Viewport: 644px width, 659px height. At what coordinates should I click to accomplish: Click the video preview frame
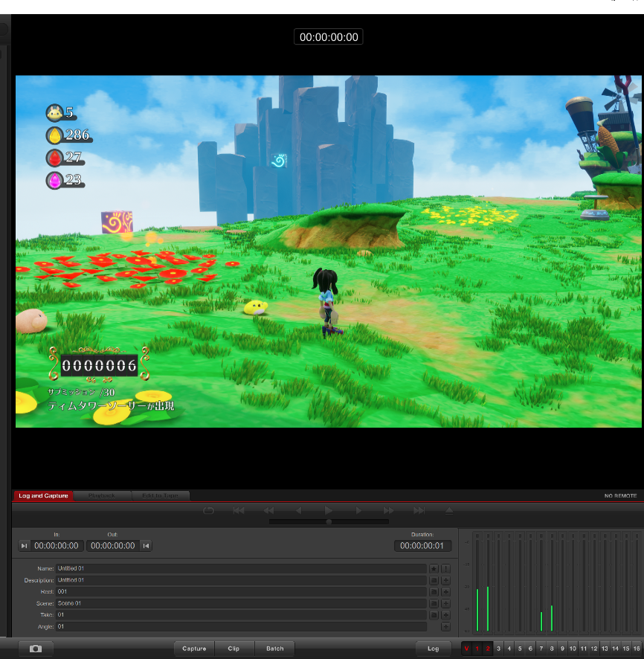[329, 251]
